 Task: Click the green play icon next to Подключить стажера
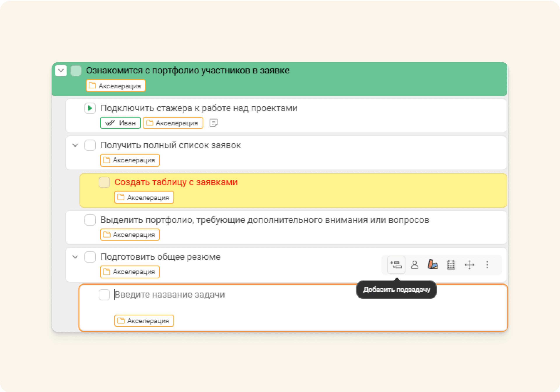90,108
